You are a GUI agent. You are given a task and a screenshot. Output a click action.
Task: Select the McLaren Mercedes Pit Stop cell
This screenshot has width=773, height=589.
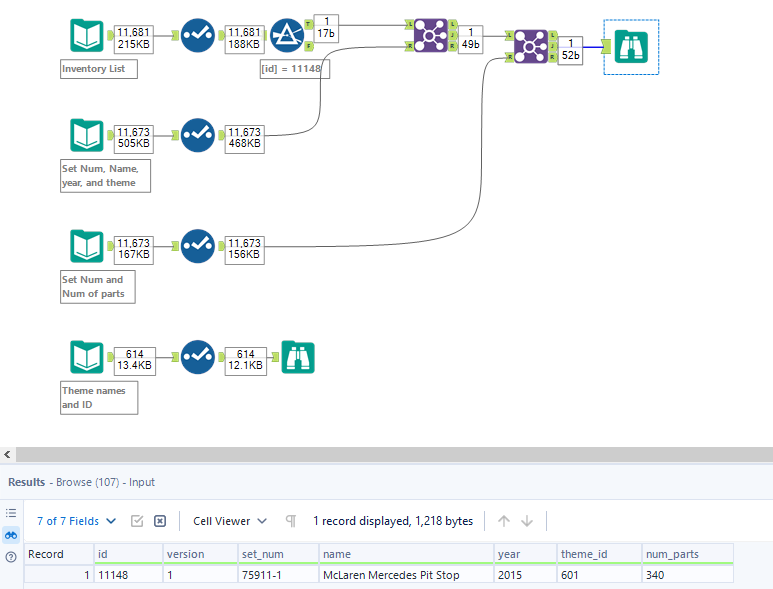pos(406,575)
